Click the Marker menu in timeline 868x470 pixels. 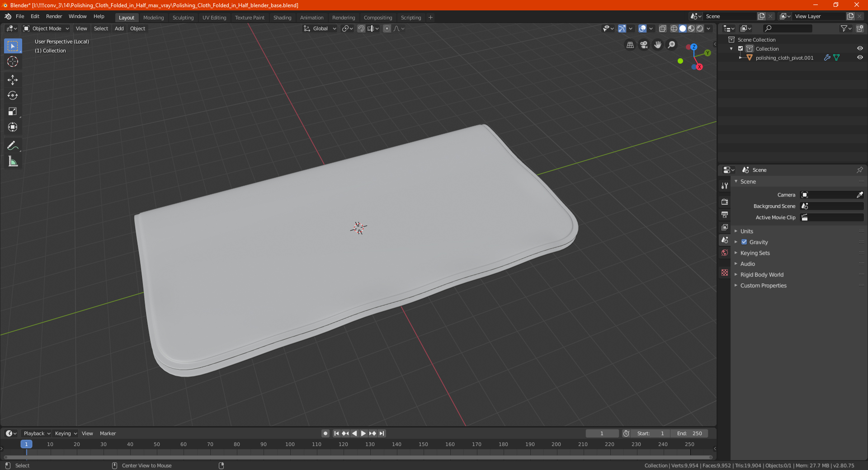pos(108,433)
